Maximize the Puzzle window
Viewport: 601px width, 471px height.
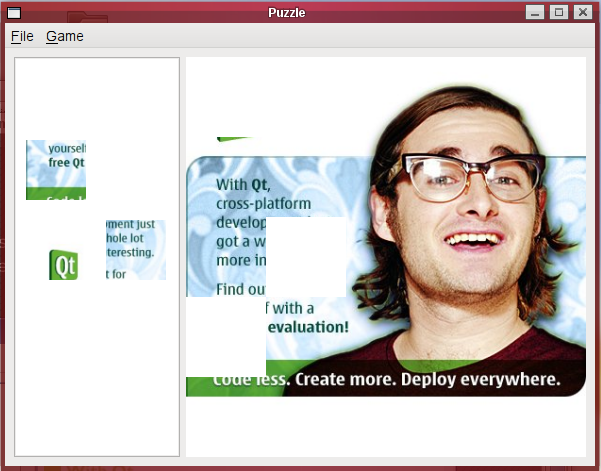(559, 12)
